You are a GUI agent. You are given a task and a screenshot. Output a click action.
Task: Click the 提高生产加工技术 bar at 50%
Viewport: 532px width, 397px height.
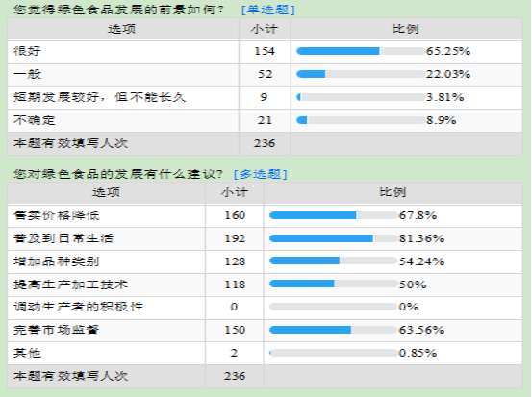[x=334, y=284]
